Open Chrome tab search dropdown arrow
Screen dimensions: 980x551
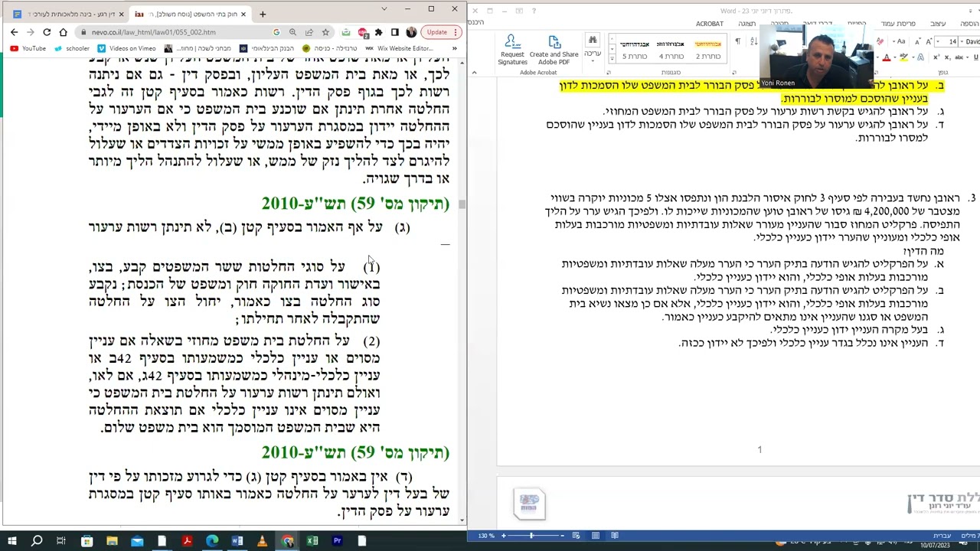[384, 9]
